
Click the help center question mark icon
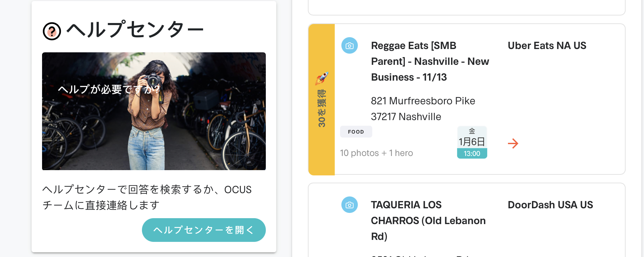click(x=52, y=31)
